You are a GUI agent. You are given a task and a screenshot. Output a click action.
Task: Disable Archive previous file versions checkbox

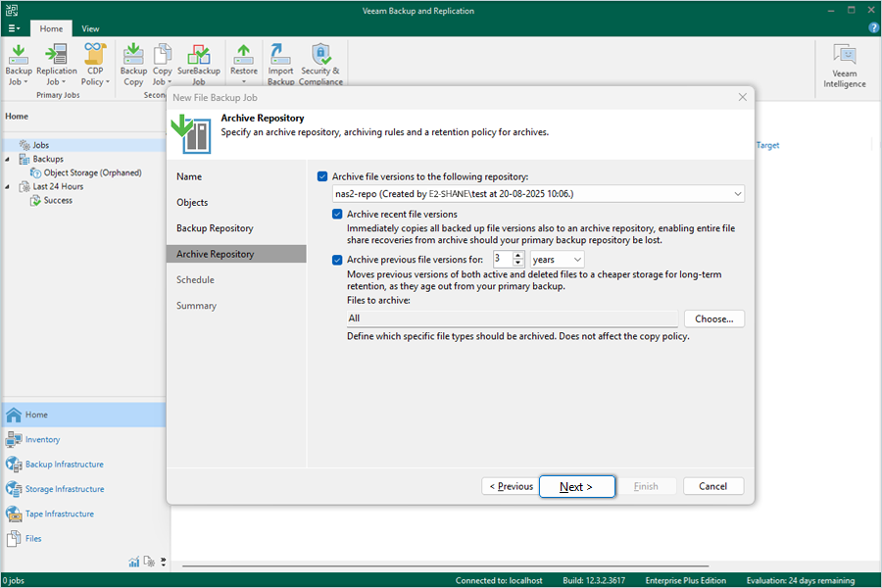point(337,260)
